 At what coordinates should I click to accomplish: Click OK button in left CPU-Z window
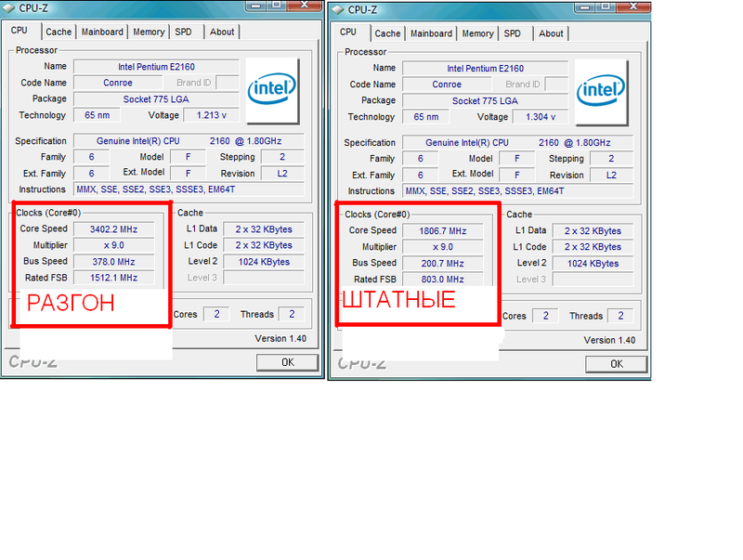coord(287,362)
